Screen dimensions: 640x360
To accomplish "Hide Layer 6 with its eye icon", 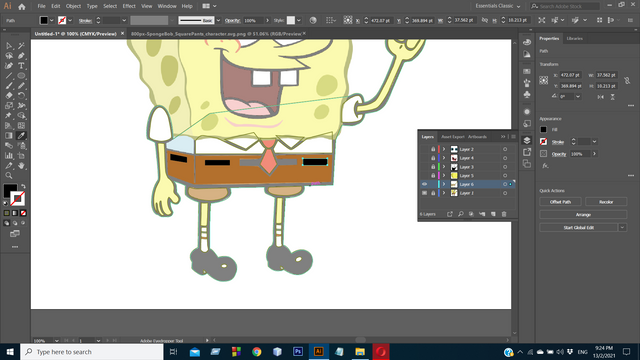I will 424,184.
